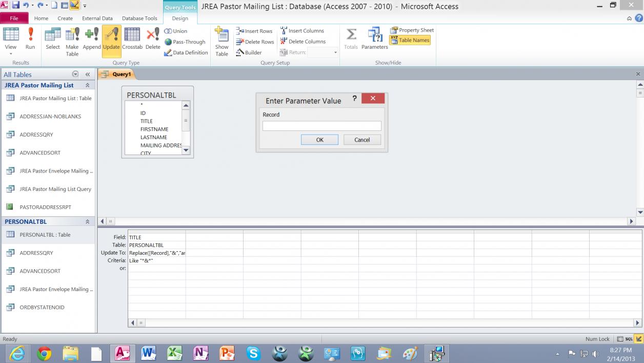Toggle the Property Sheet pane
This screenshot has height=363, width=644.
[x=412, y=30]
